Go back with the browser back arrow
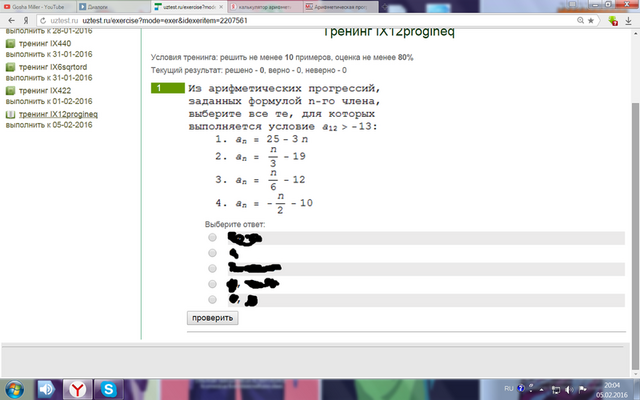The image size is (640, 400). pyautogui.click(x=11, y=21)
